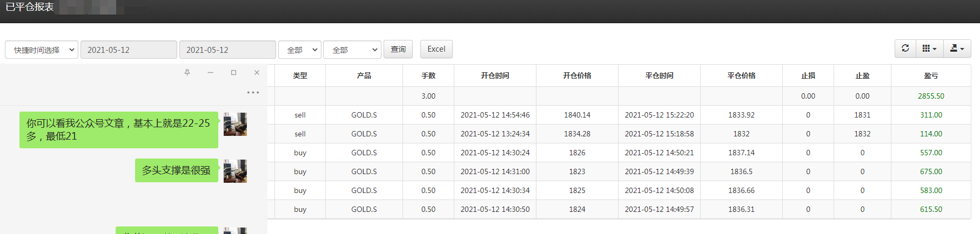The height and width of the screenshot is (234, 980).
Task: Pin the chat window
Action: [187, 72]
